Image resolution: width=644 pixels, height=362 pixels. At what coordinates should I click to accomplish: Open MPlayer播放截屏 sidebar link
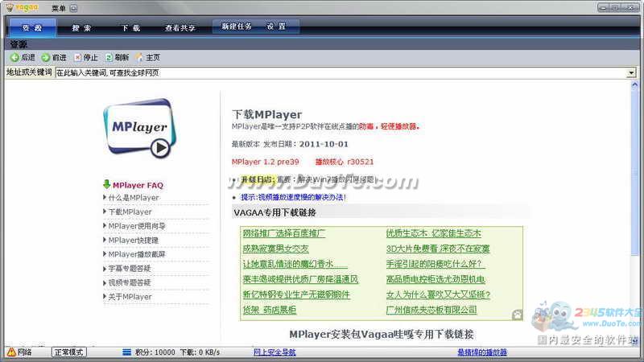[x=137, y=254]
